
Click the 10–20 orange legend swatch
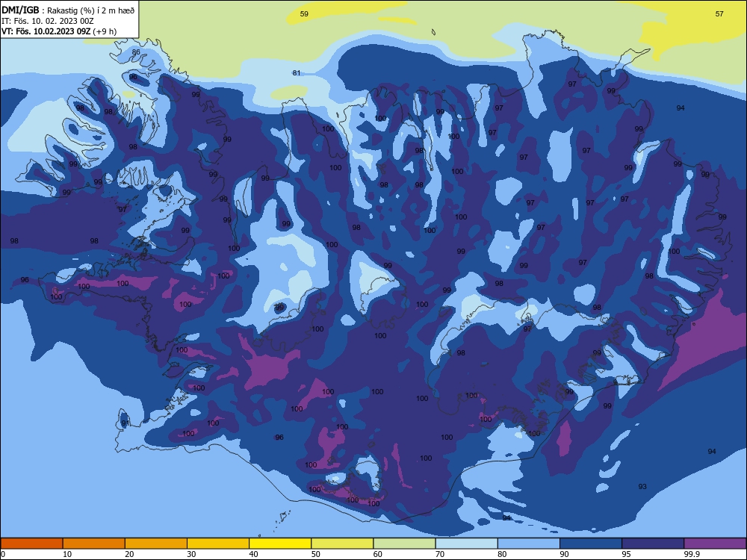94,544
